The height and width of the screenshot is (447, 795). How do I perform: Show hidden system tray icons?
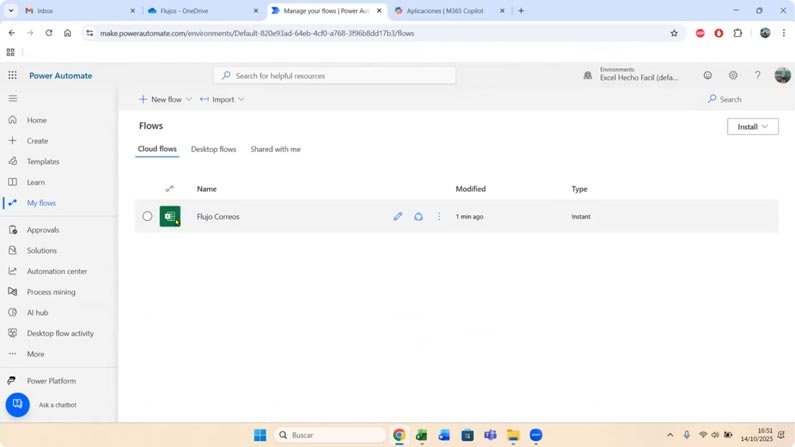670,435
